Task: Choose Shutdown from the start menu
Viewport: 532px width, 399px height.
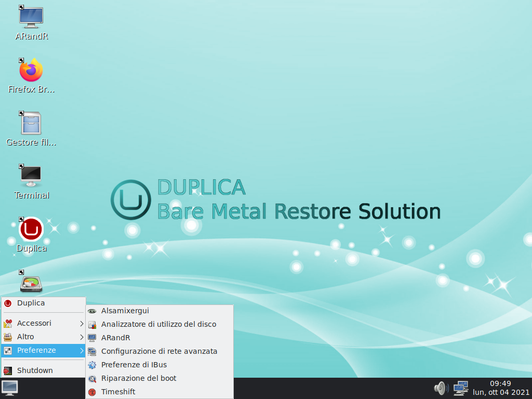Action: point(35,370)
